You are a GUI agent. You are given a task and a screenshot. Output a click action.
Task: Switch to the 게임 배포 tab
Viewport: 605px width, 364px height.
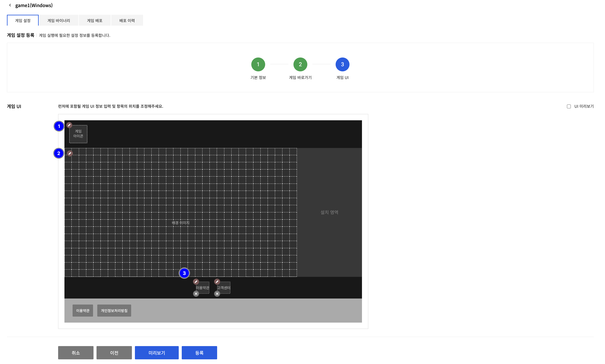point(95,20)
